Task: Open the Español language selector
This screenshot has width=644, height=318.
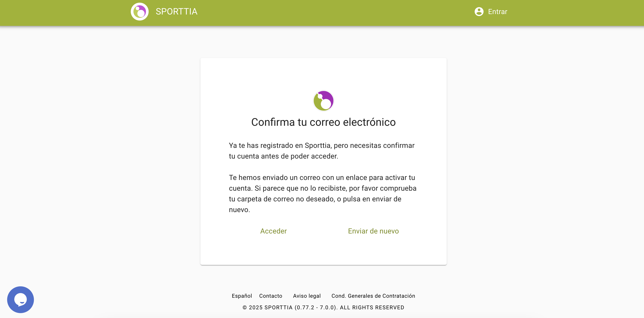Action: point(241,296)
